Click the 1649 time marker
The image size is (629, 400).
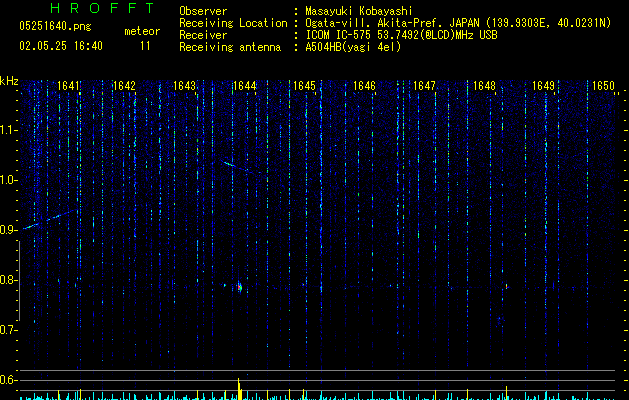click(x=544, y=86)
